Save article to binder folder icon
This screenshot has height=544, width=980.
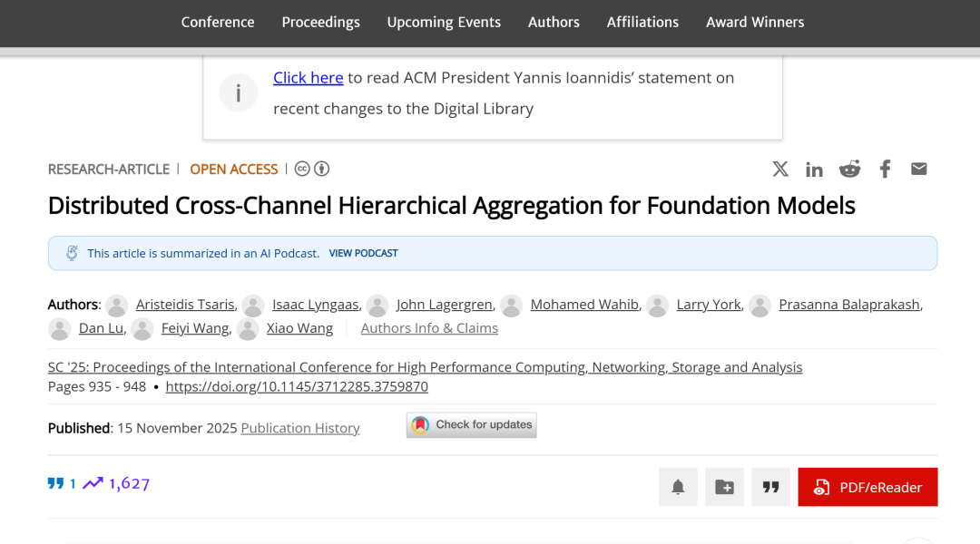coord(724,487)
